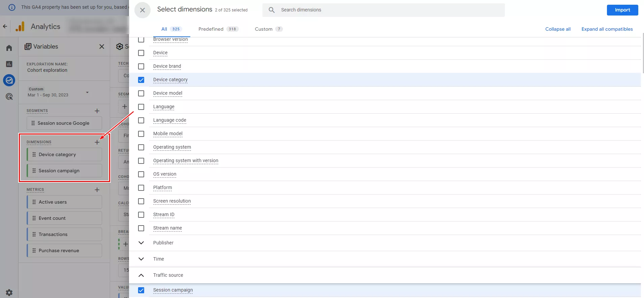644x298 pixels.
Task: Click the Settings gear tab icon
Action: point(120,47)
